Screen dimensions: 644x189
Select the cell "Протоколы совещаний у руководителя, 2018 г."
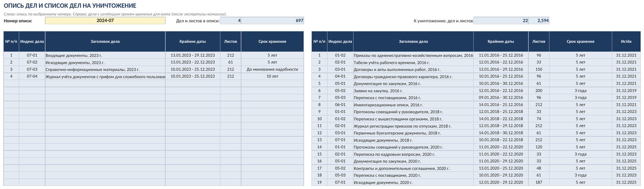[413, 112]
